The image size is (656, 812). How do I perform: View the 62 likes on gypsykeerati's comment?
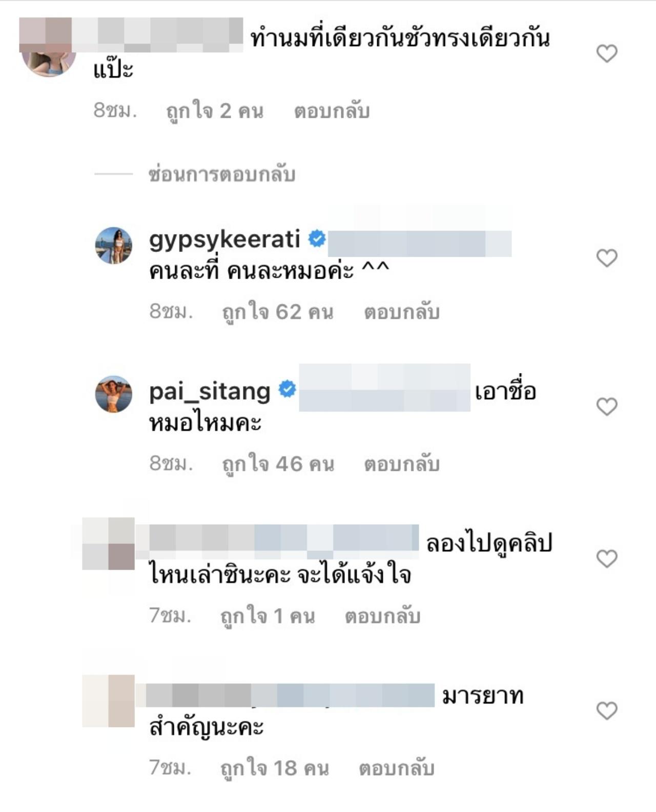278,311
